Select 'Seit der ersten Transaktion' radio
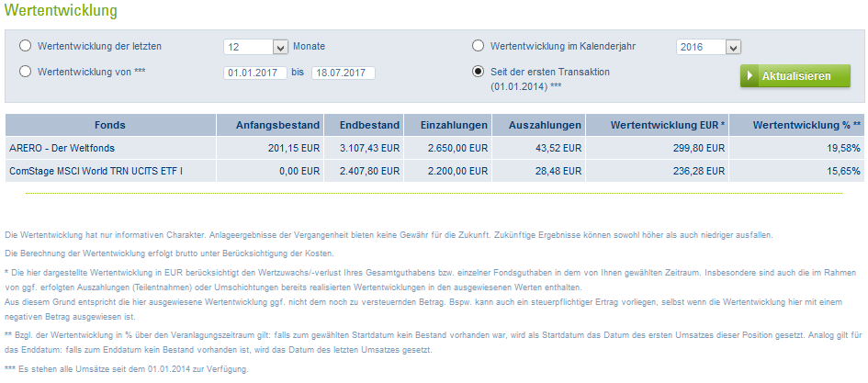868x383 pixels. (x=478, y=72)
